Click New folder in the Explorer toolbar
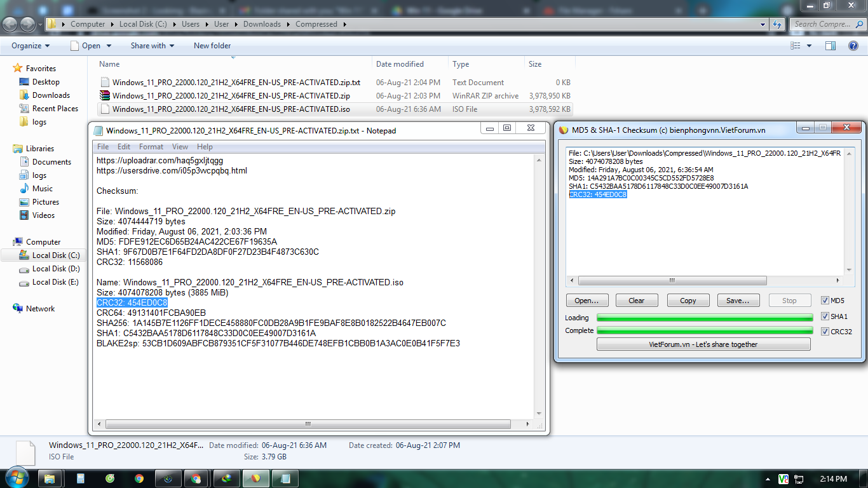 [x=212, y=46]
